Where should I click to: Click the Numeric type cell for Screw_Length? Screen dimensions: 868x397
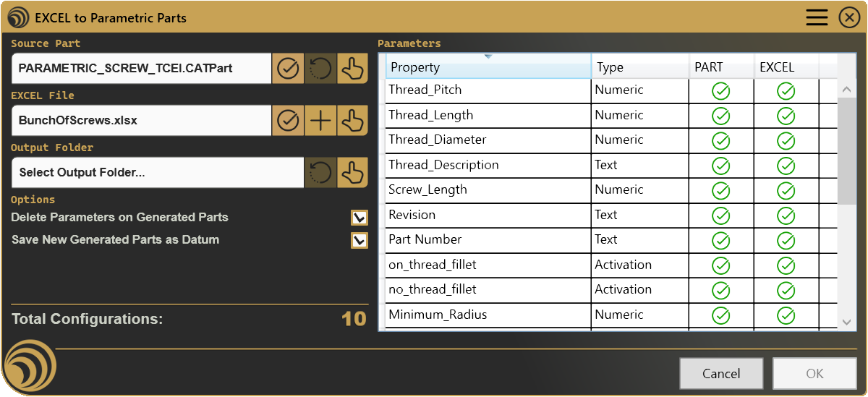tap(640, 190)
